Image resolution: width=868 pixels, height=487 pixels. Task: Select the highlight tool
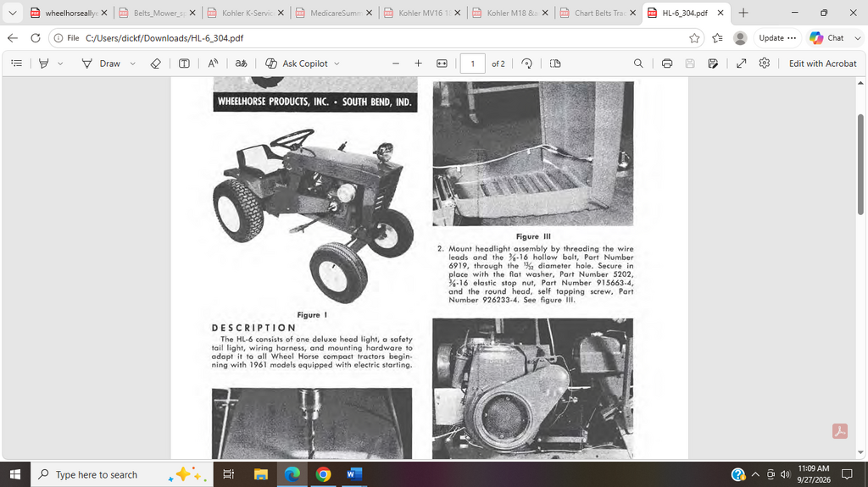point(44,64)
